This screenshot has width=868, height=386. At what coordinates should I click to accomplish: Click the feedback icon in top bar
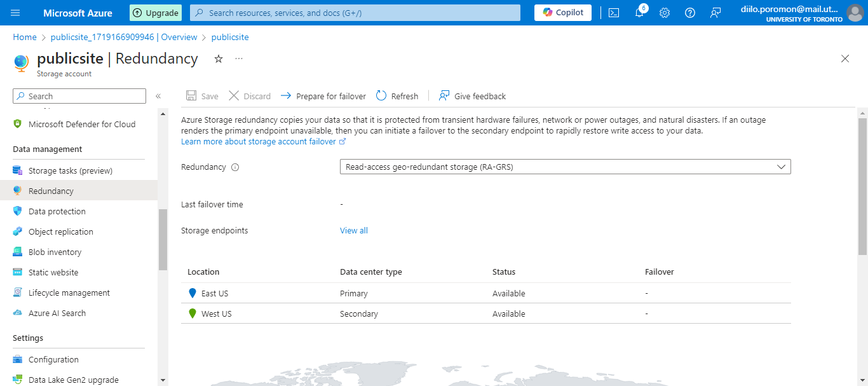[x=715, y=13]
